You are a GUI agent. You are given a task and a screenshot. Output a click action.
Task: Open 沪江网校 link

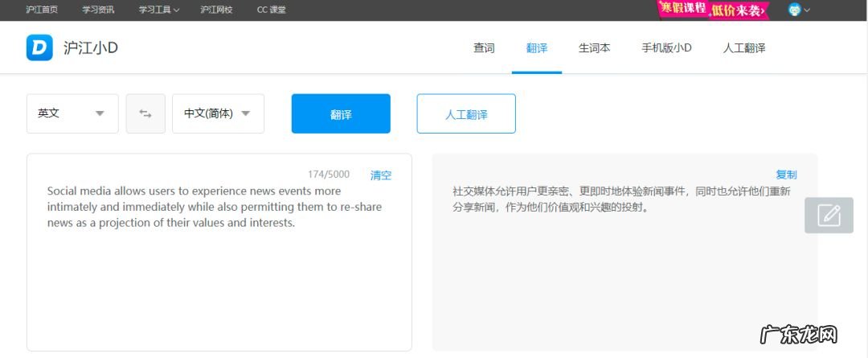click(x=216, y=10)
